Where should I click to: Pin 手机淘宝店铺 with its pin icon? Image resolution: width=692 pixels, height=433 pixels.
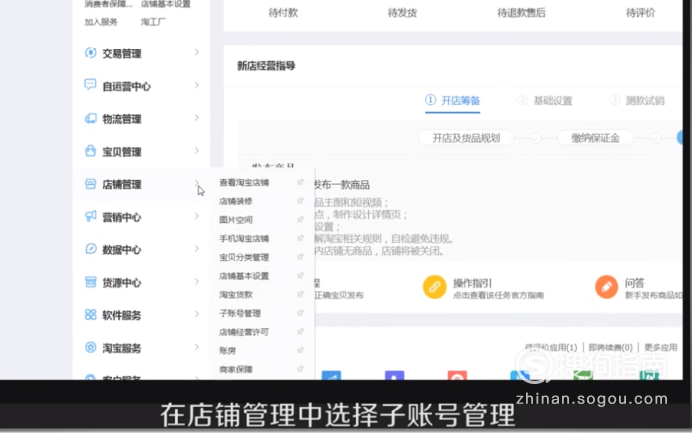click(x=300, y=238)
